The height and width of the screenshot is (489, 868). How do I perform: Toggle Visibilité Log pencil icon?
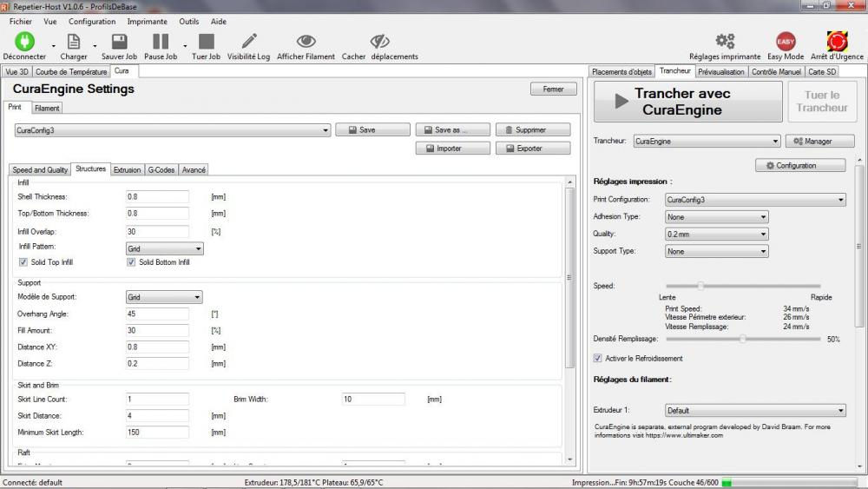coord(249,42)
